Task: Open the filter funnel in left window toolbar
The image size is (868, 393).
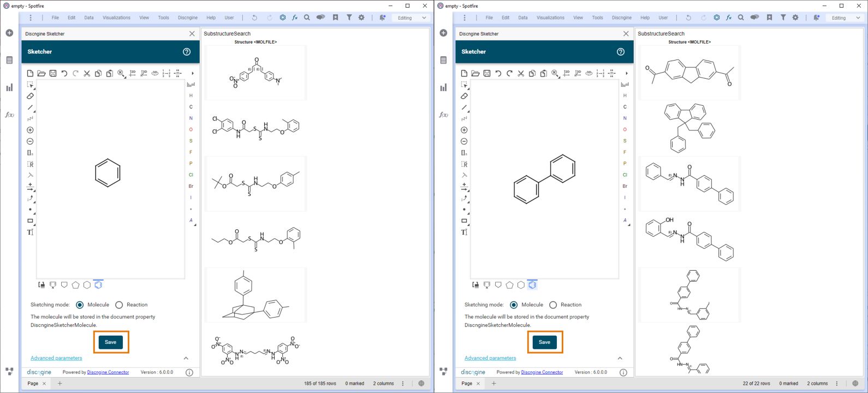Action: tap(349, 17)
